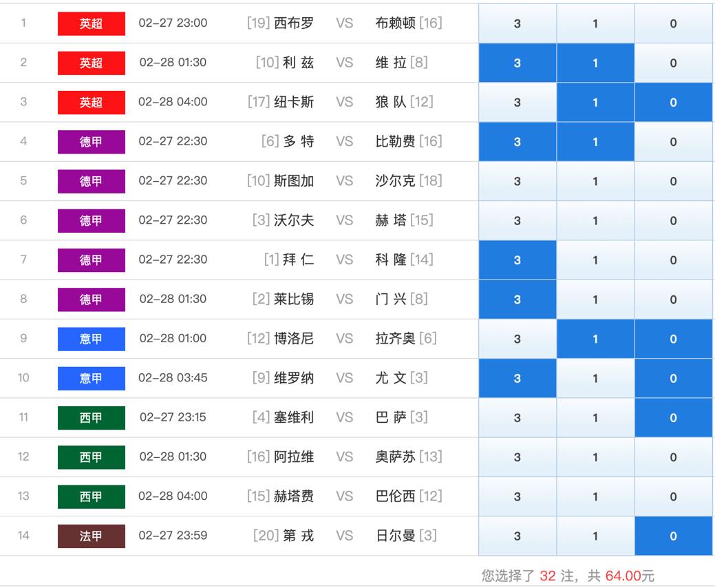Click the 德甲 badge in the 拜仁 row
715x588 pixels.
(92, 260)
